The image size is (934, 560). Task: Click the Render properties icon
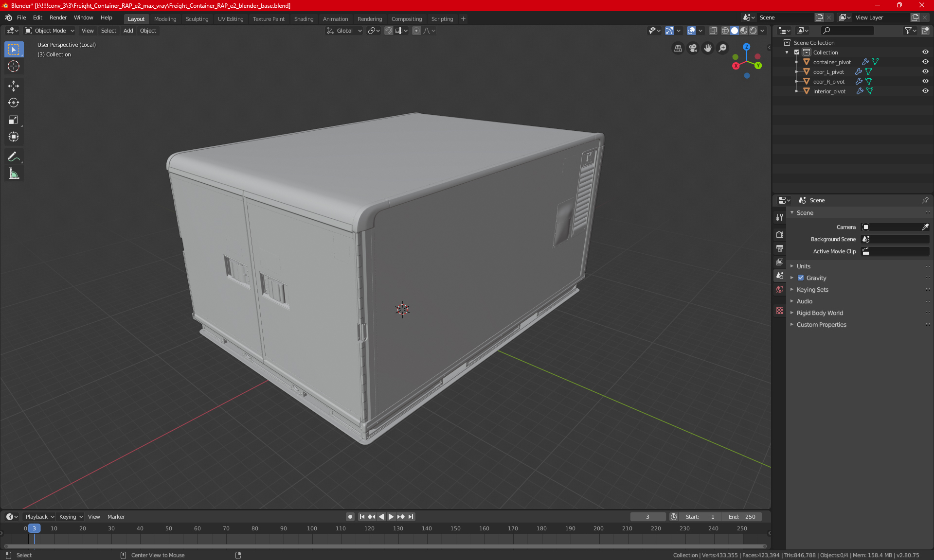[780, 234]
